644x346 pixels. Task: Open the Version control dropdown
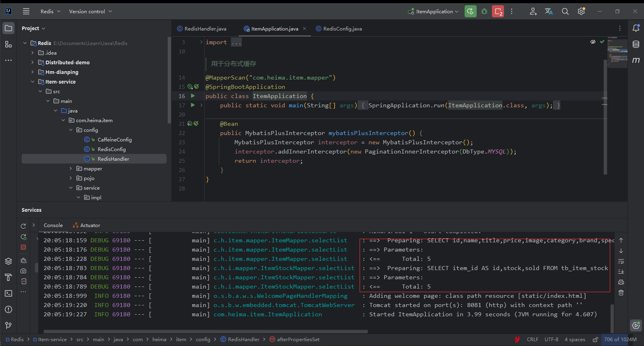tap(91, 11)
